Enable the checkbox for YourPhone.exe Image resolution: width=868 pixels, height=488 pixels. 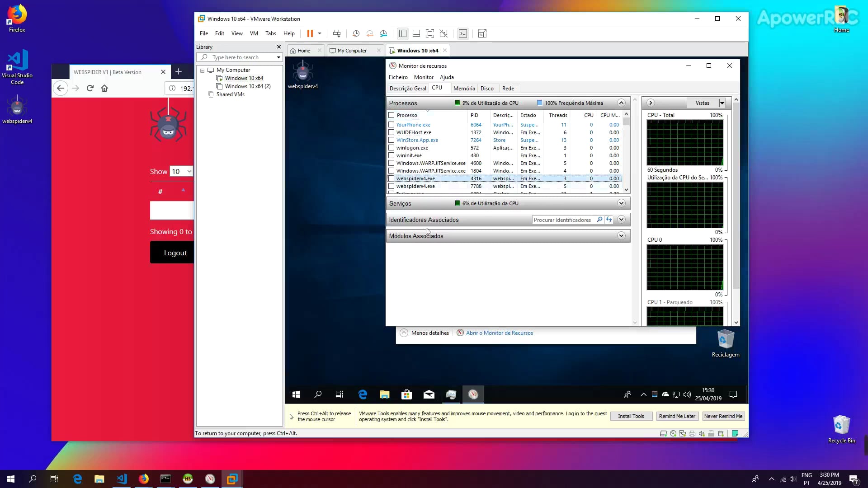click(391, 125)
